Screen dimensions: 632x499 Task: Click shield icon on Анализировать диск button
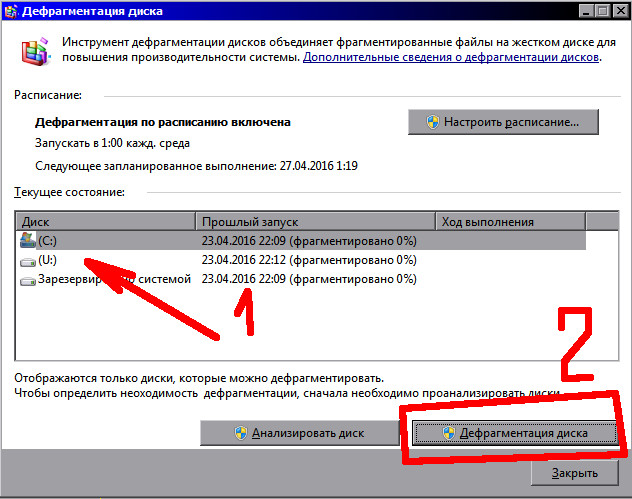pos(240,433)
